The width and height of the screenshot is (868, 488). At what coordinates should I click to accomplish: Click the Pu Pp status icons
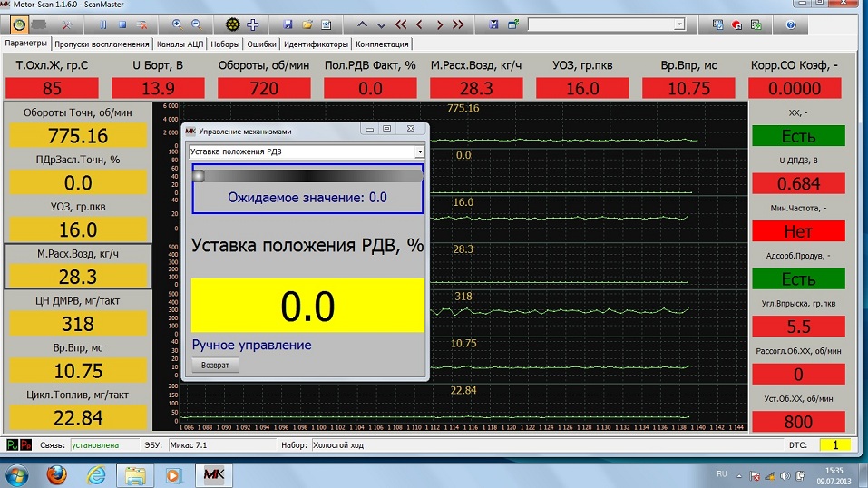pyautogui.click(x=19, y=444)
